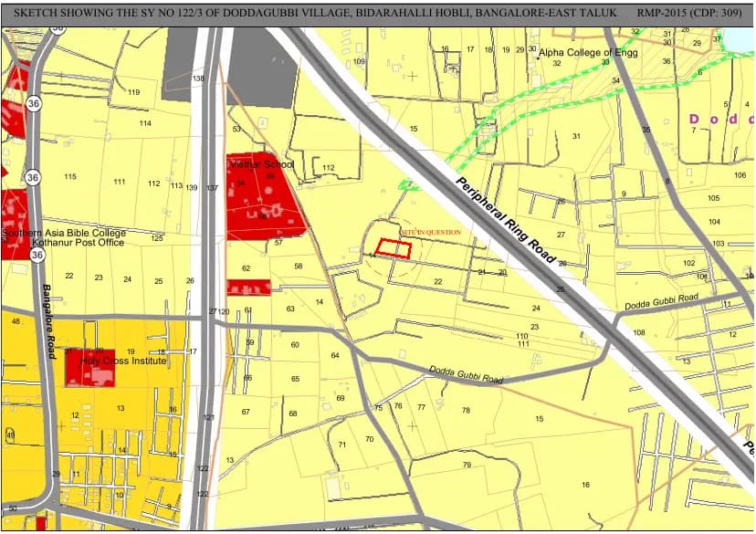The width and height of the screenshot is (756, 534).
Task: Select parcel number 65
Action: click(295, 379)
